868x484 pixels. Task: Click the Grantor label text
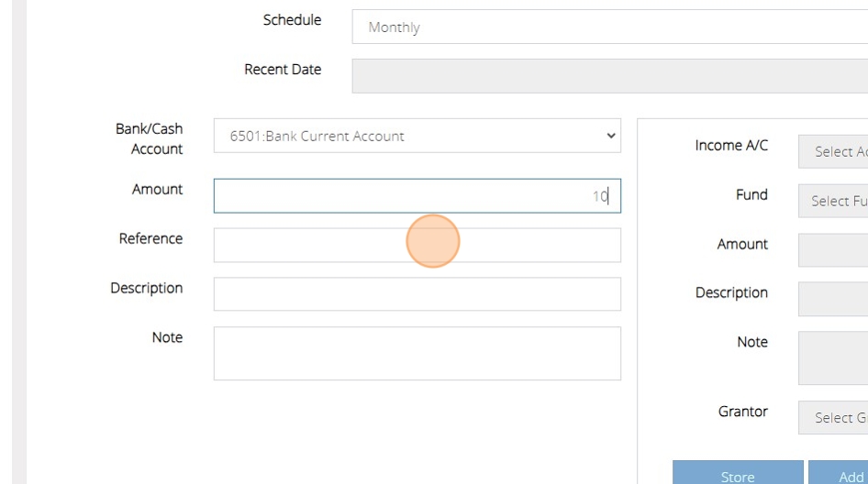tap(742, 412)
